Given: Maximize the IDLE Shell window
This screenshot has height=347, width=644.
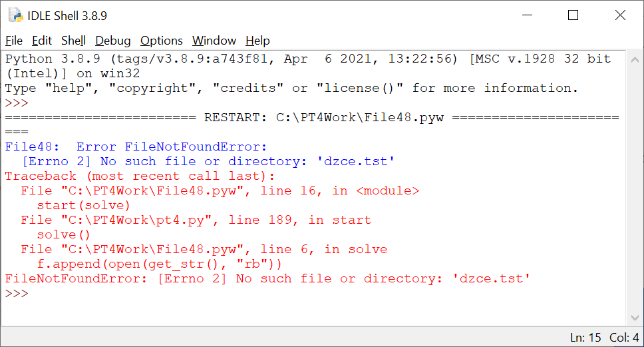Looking at the screenshot, I should [573, 15].
